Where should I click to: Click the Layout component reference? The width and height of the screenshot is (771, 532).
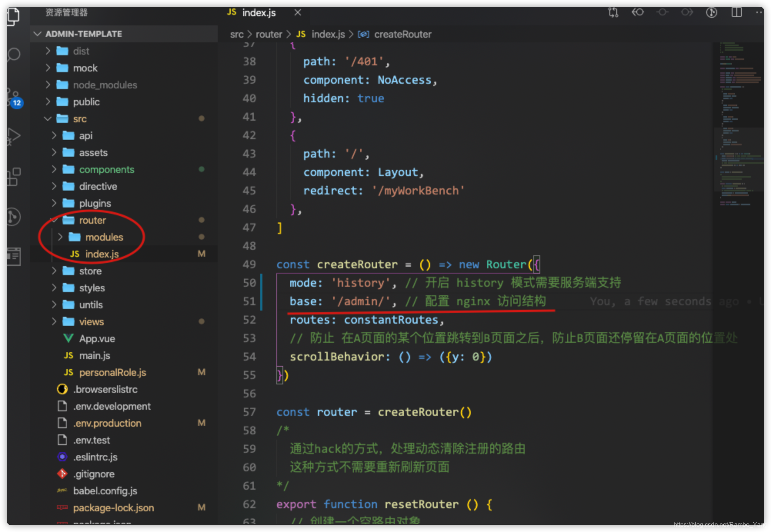click(398, 172)
